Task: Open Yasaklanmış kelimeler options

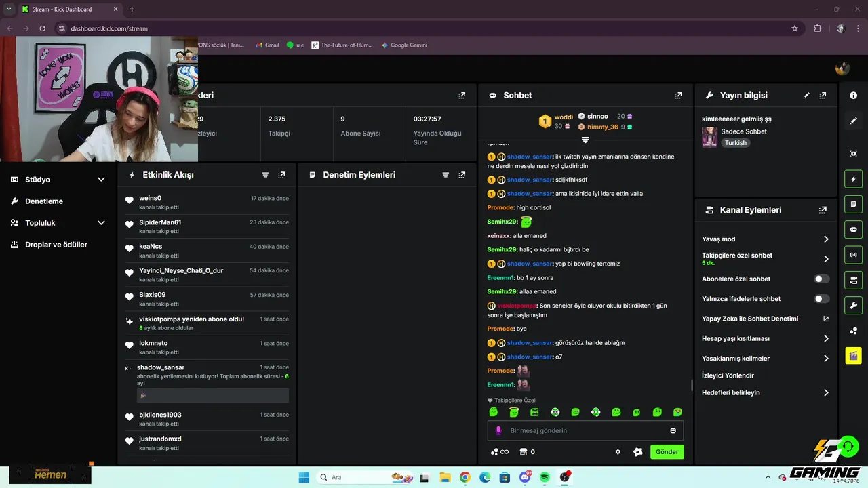Action: pyautogui.click(x=826, y=359)
